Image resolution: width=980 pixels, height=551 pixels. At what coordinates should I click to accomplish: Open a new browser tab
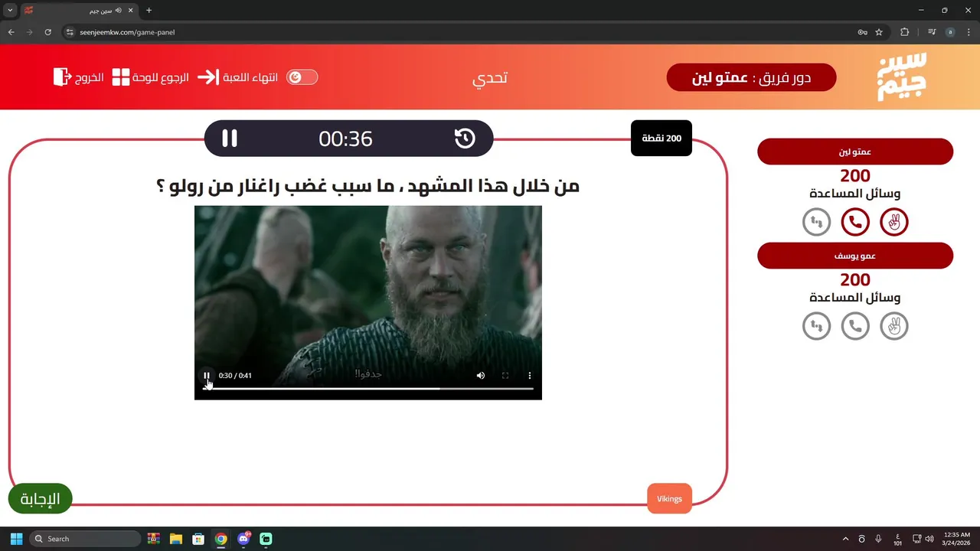[x=149, y=10]
